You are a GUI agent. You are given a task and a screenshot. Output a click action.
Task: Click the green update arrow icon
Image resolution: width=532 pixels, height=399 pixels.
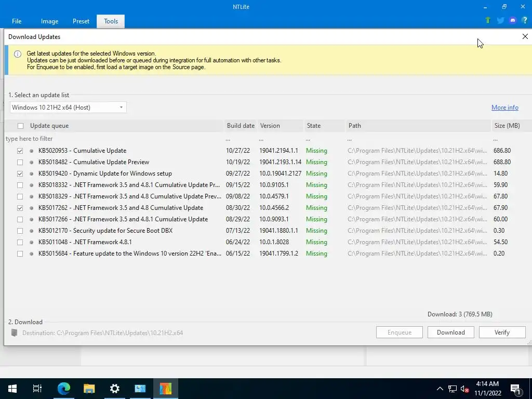click(488, 20)
